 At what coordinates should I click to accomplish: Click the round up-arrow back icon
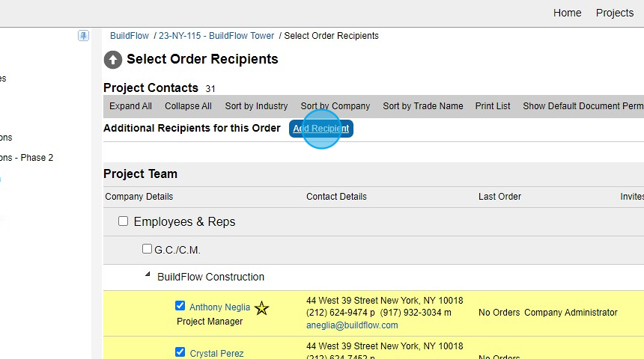(x=113, y=60)
